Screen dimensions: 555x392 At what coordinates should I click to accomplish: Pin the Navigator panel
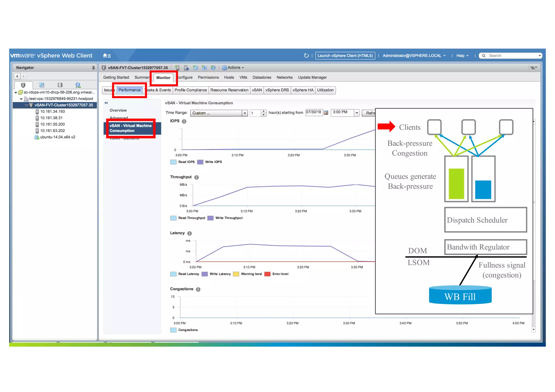(x=93, y=68)
